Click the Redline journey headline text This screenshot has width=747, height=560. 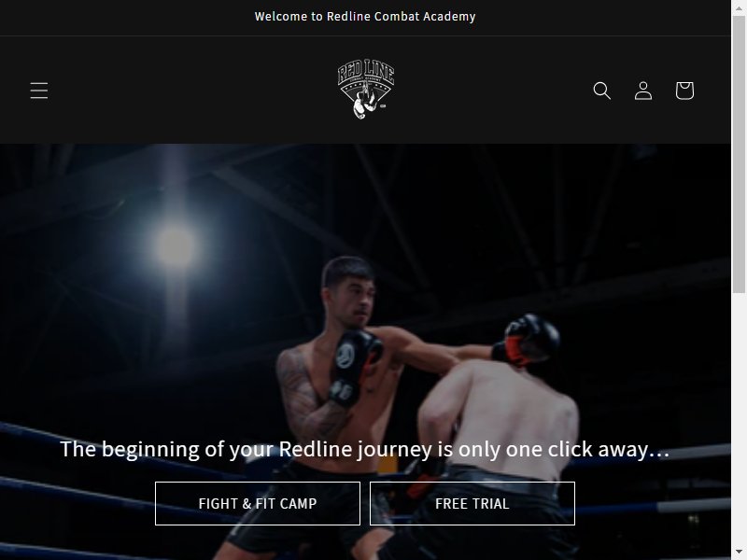coord(365,449)
